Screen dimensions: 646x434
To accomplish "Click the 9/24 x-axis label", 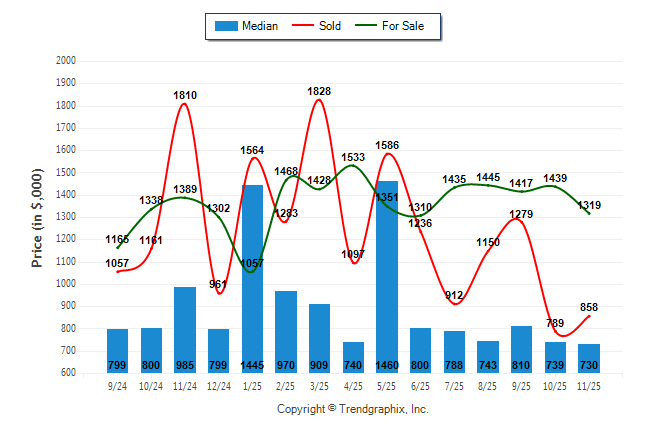I will [117, 385].
